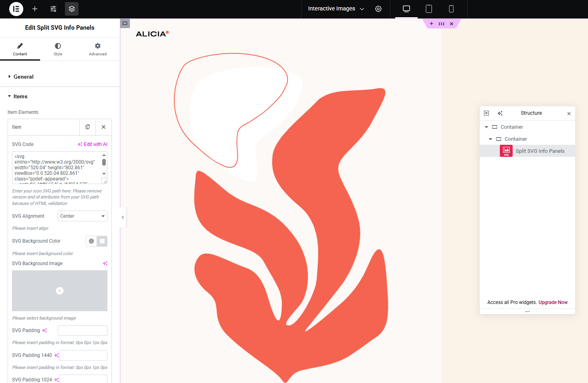
Task: Click the Elementor logo menu icon
Action: (16, 9)
